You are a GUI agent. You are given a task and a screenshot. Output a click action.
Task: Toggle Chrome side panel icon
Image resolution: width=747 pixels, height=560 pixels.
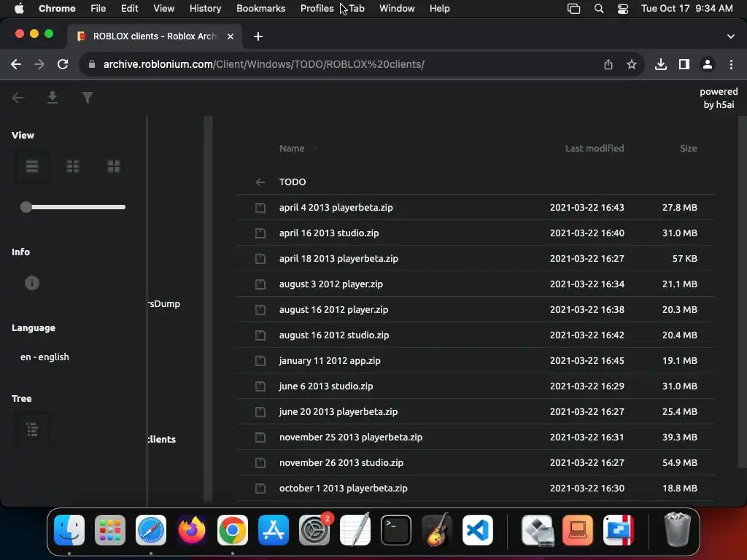pyautogui.click(x=684, y=64)
